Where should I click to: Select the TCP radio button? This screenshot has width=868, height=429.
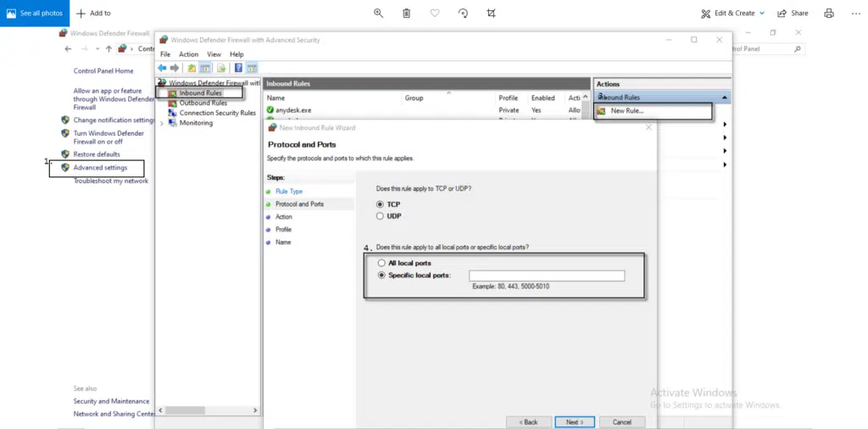380,204
